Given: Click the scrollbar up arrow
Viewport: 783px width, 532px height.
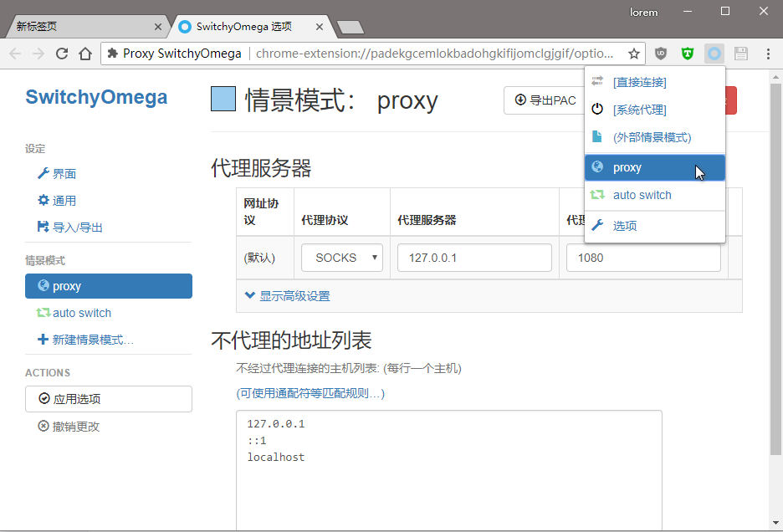Looking at the screenshot, I should [x=775, y=77].
